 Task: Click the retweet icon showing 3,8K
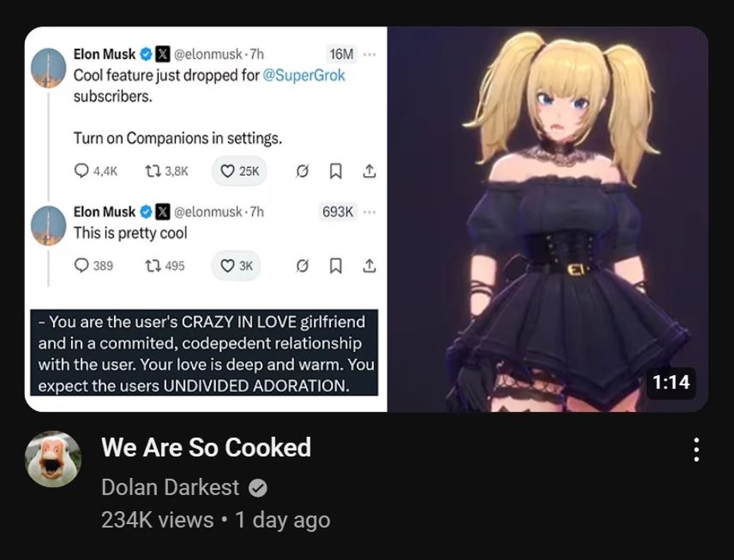152,171
